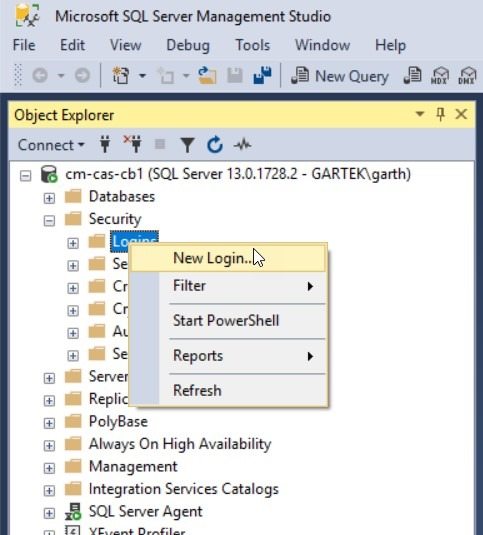Screen dimensions: 483x535
Task: Click the Filter funnel icon
Action: click(x=187, y=145)
